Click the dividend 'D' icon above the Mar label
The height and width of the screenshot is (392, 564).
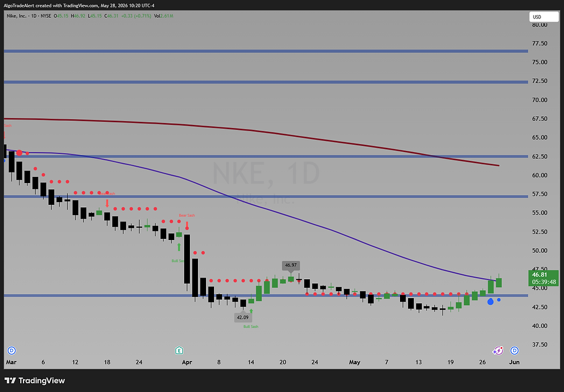[12, 351]
